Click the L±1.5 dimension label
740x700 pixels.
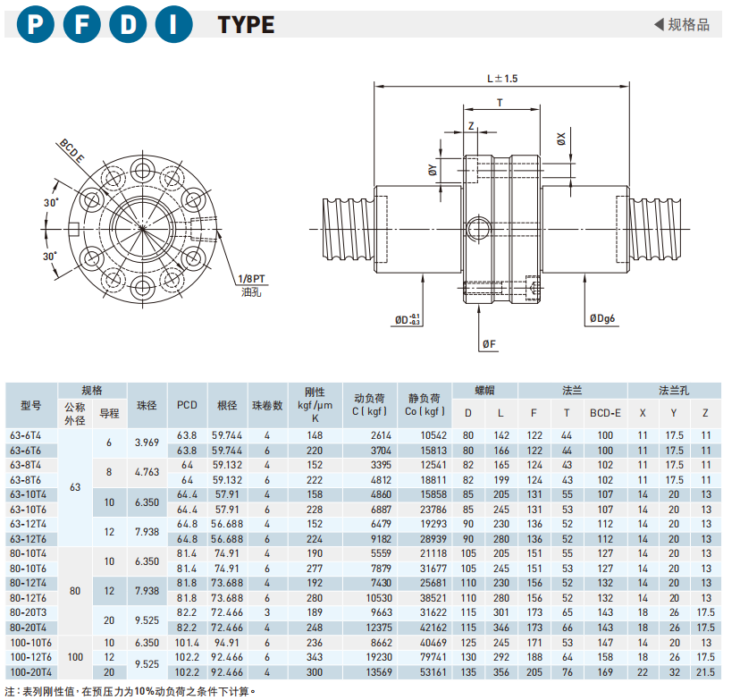tap(501, 79)
